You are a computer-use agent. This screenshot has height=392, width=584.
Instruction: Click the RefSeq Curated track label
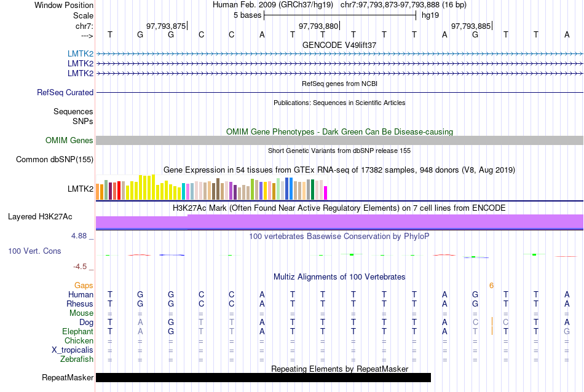tap(65, 92)
